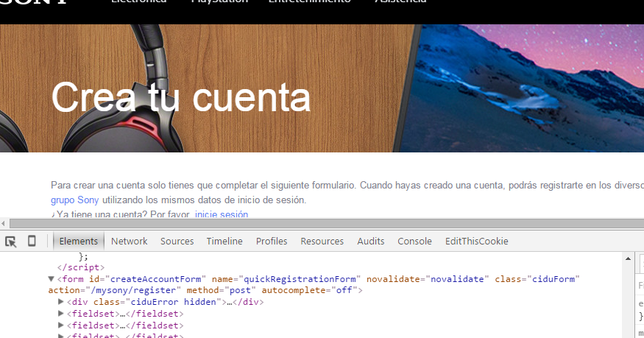Open the Profiles tab
Viewport: 644px width, 338px height.
point(272,241)
